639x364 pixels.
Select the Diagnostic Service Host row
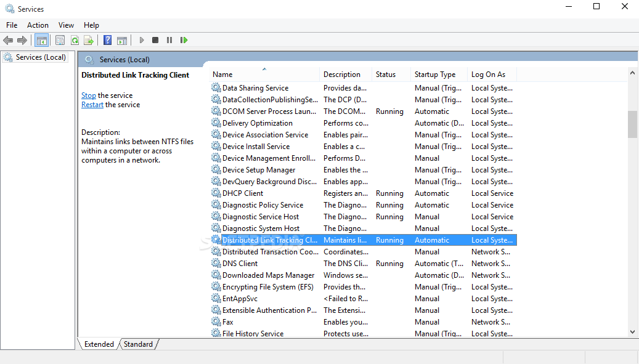[364, 217]
